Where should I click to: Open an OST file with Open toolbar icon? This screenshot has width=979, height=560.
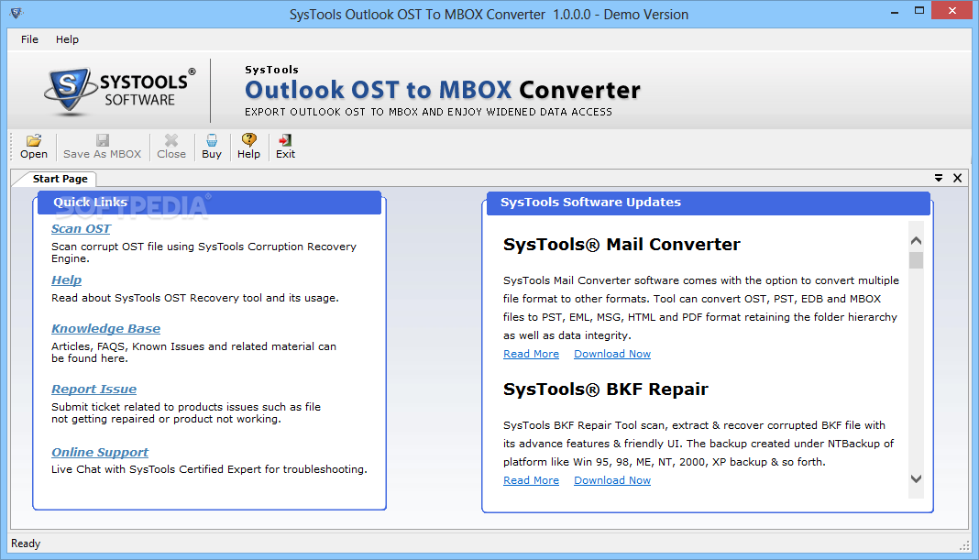click(x=34, y=147)
